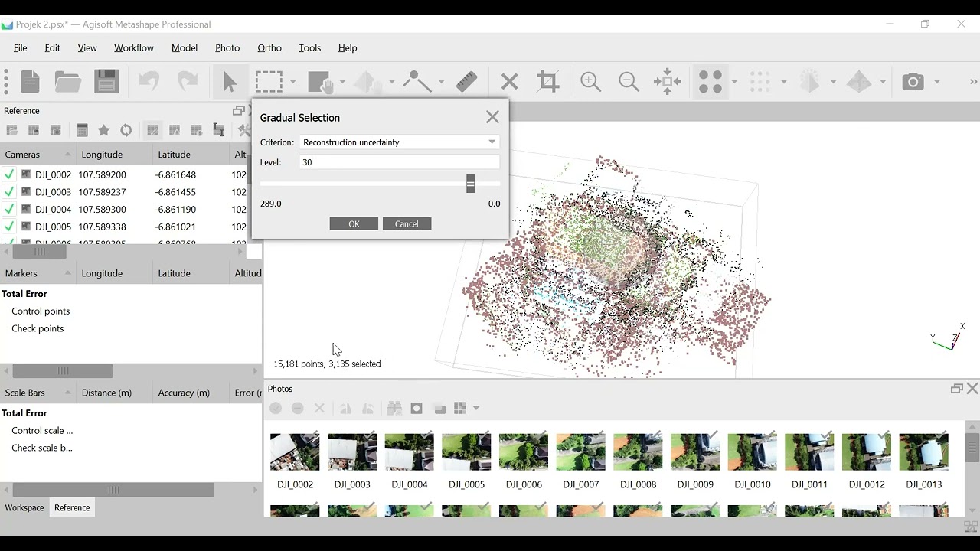Click Cancel in Gradual Selection dialog
The image size is (980, 551).
coord(407,223)
